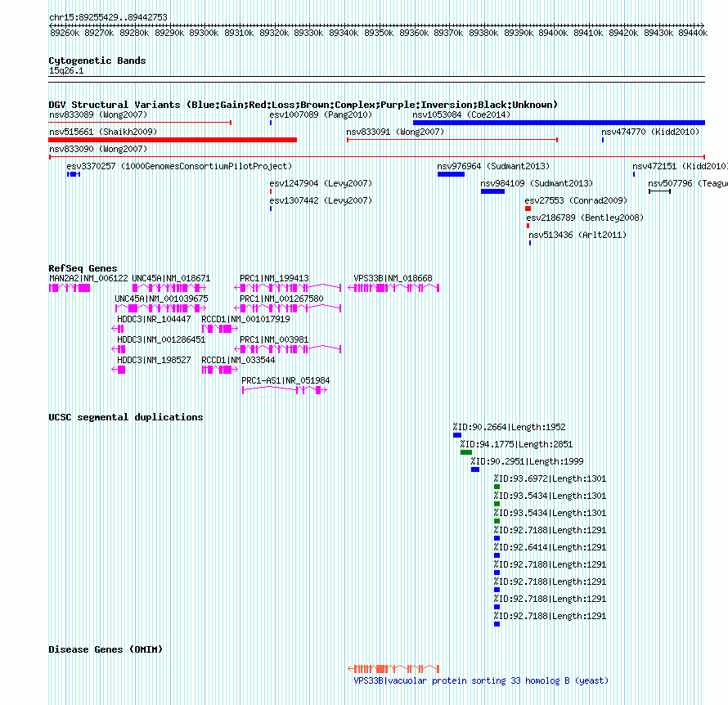This screenshot has width=728, height=705.
Task: Click the esv2186789 (Bentley2008) variant label
Action: (585, 218)
